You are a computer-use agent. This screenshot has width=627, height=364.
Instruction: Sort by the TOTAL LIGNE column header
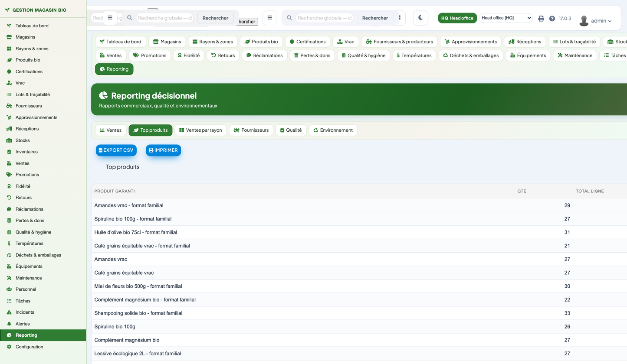click(590, 191)
